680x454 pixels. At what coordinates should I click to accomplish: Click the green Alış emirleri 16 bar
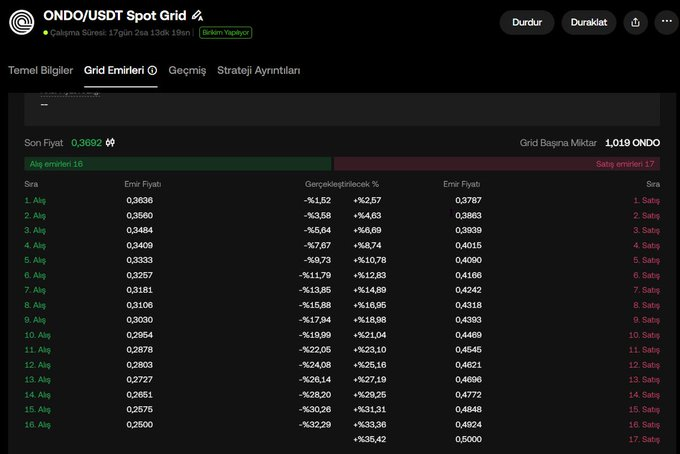pyautogui.click(x=178, y=164)
